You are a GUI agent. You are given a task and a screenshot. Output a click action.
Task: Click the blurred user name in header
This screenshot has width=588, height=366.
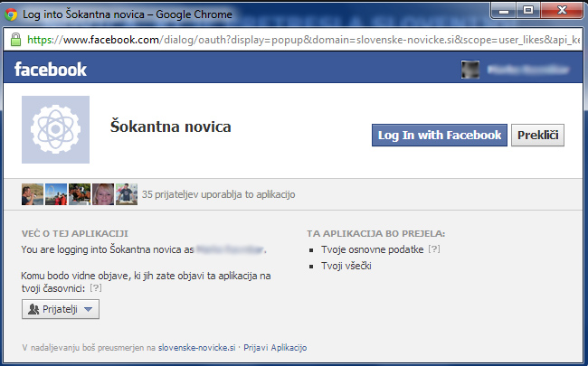[x=528, y=70]
